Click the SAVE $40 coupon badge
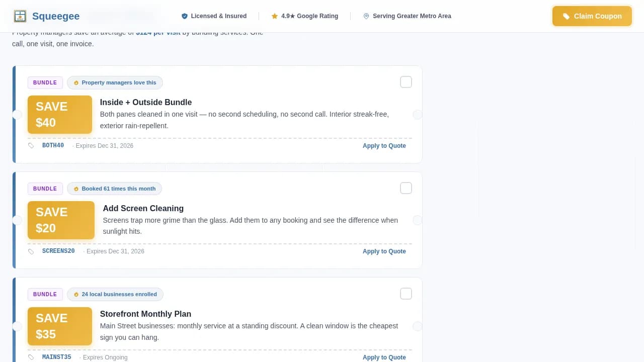The image size is (644, 362). [60, 115]
